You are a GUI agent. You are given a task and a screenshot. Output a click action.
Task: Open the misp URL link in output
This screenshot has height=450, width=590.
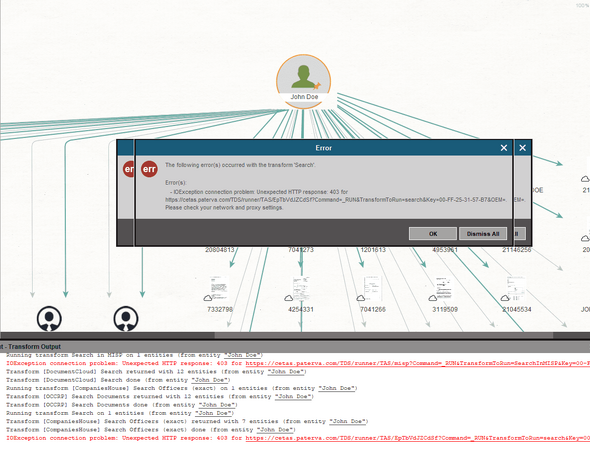click(x=418, y=363)
